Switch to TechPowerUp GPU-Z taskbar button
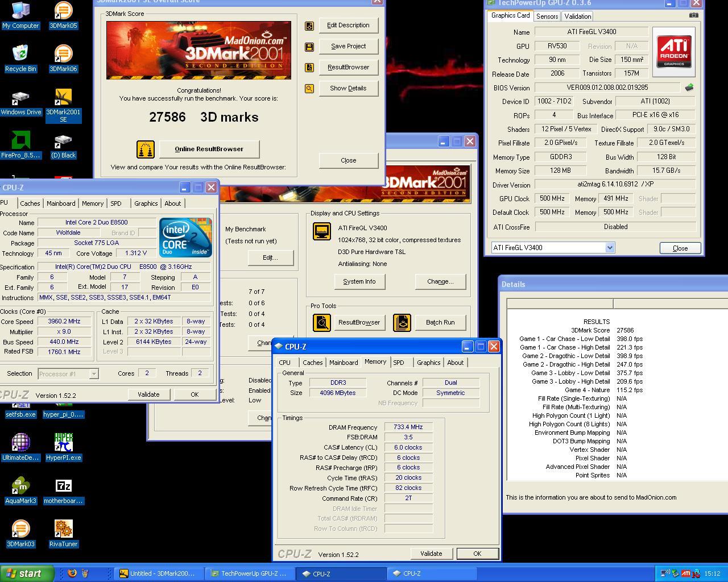 250,573
